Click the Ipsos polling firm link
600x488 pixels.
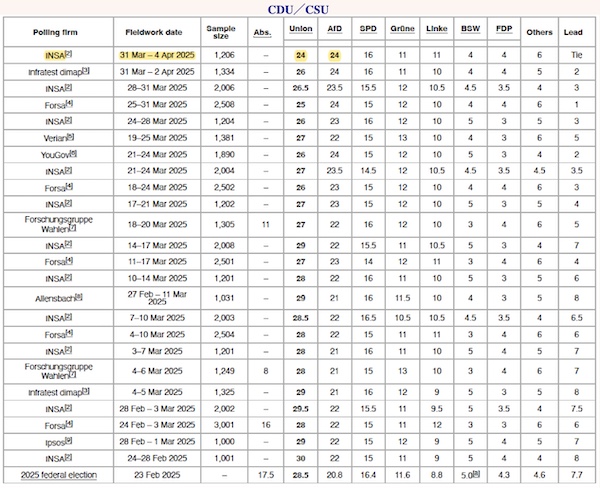click(55, 441)
